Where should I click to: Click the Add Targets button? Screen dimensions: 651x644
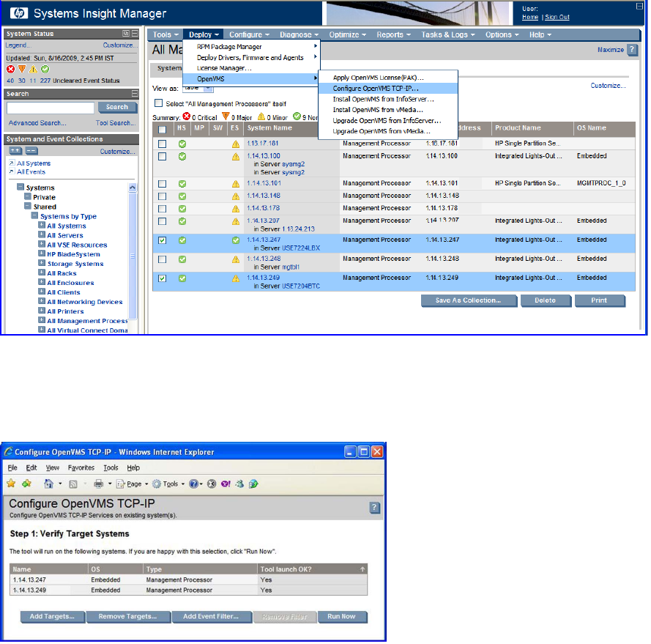tap(52, 617)
